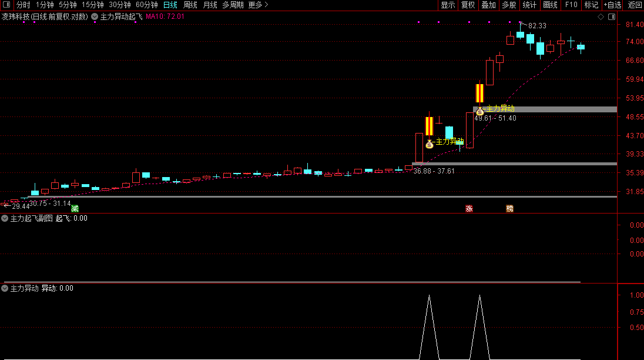The width and height of the screenshot is (644, 360).
Task: Open F10 company information
Action: 571,5
